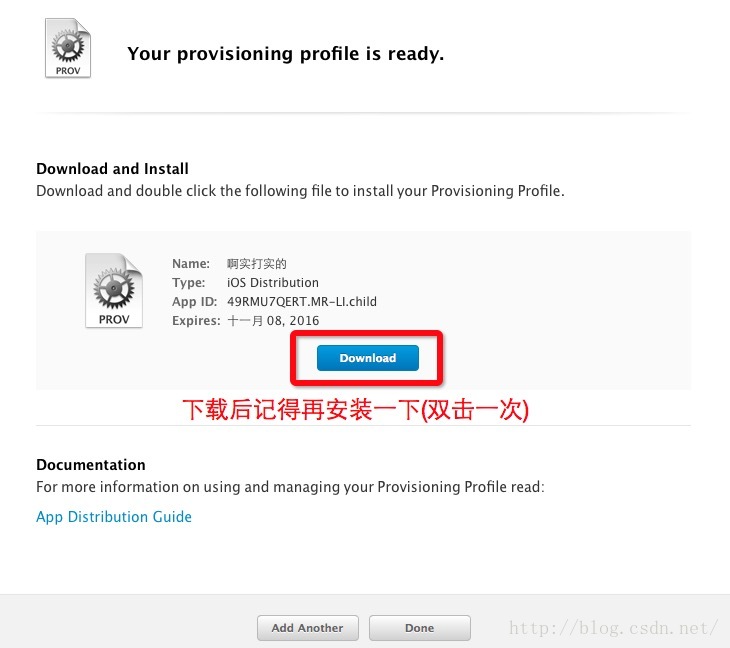This screenshot has height=648, width=730.
Task: Click the double-click install instruction text
Action: point(300,191)
